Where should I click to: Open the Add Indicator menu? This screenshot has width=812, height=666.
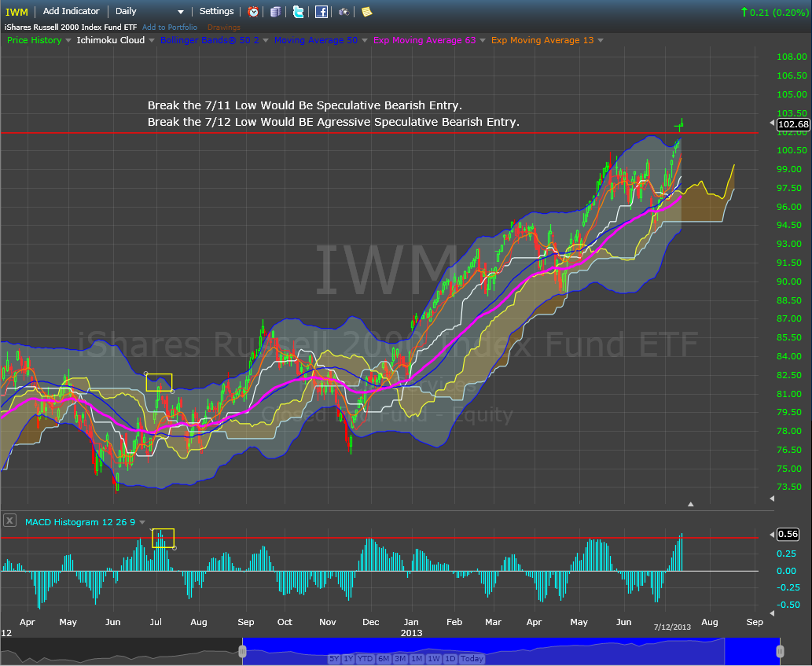click(71, 11)
